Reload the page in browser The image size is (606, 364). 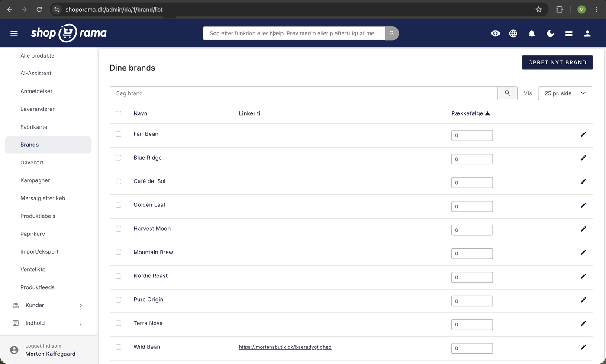pos(39,9)
